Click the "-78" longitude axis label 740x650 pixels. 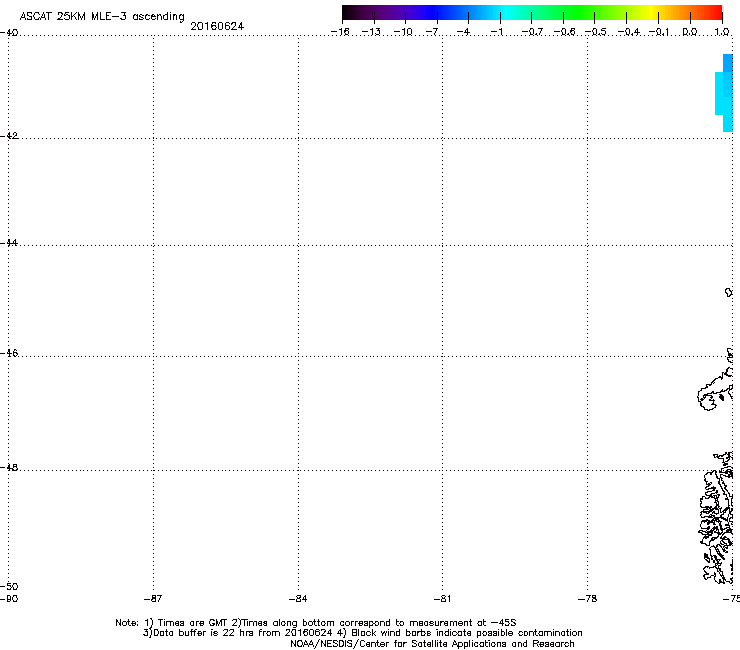pyautogui.click(x=587, y=599)
